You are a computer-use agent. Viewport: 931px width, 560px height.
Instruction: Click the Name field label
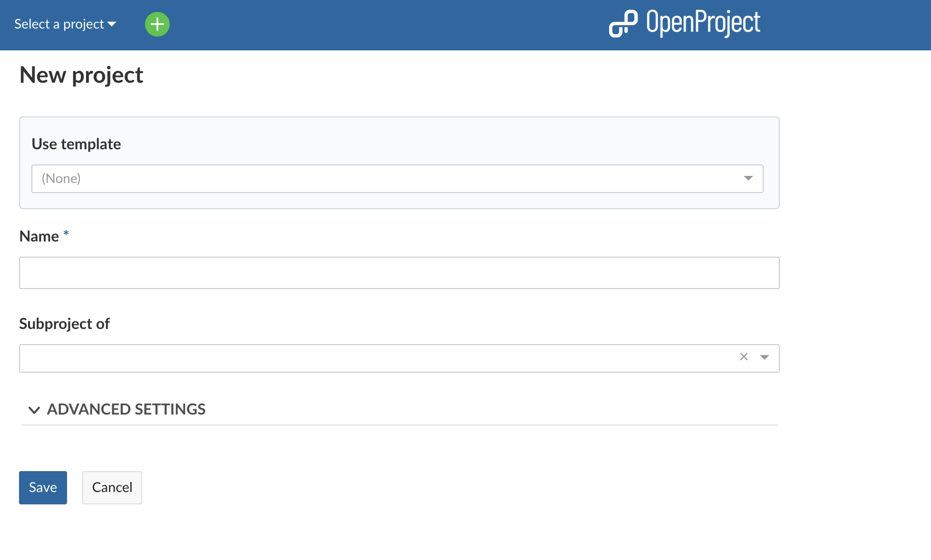click(x=39, y=236)
